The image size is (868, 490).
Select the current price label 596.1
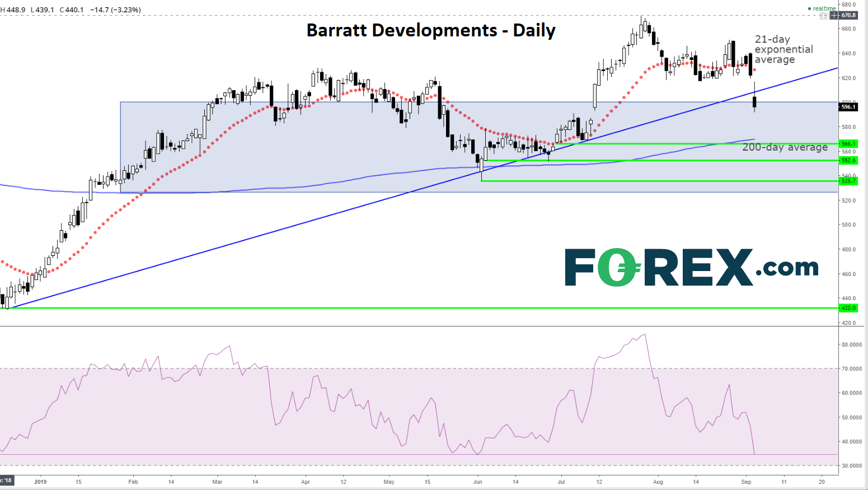pyautogui.click(x=848, y=106)
